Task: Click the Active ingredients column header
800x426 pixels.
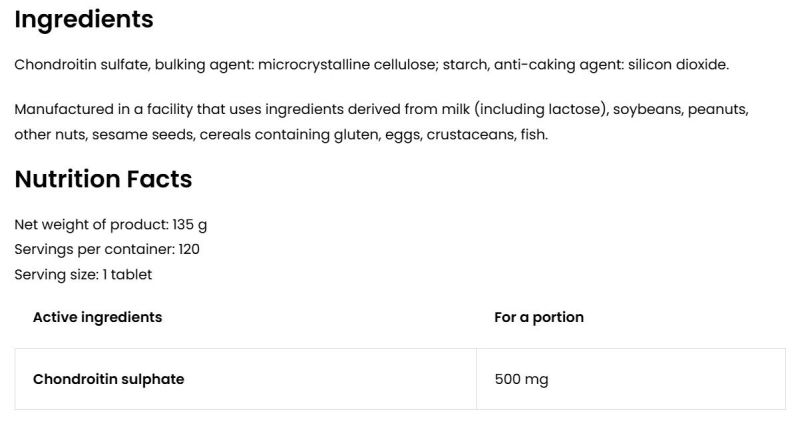Action: pos(97,317)
